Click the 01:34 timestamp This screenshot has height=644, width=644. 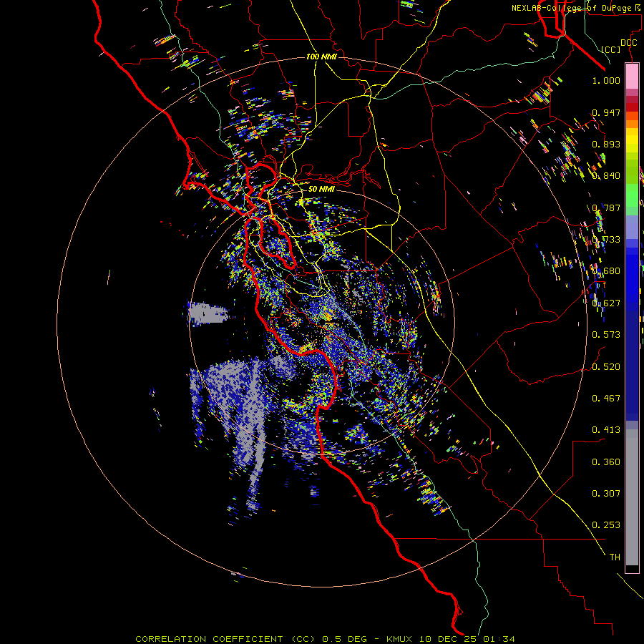coord(499,639)
